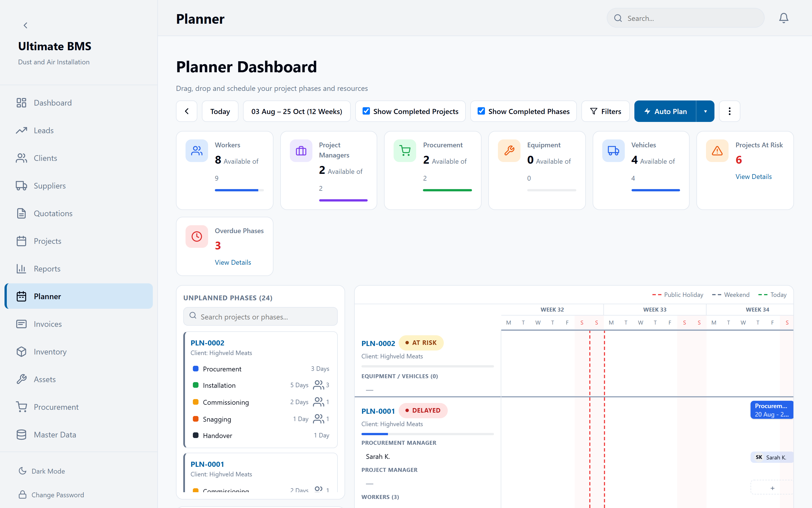812x508 pixels.
Task: Select the Handover phase row
Action: coord(261,435)
